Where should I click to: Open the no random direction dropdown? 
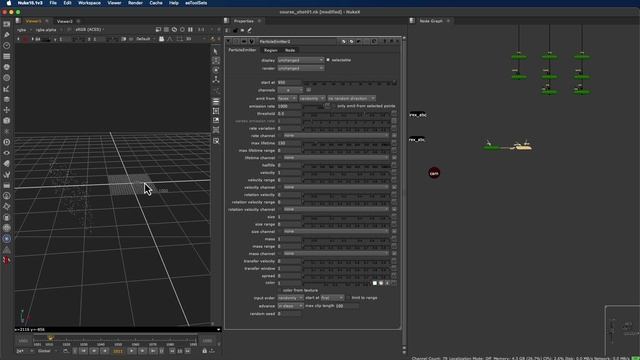coord(351,98)
